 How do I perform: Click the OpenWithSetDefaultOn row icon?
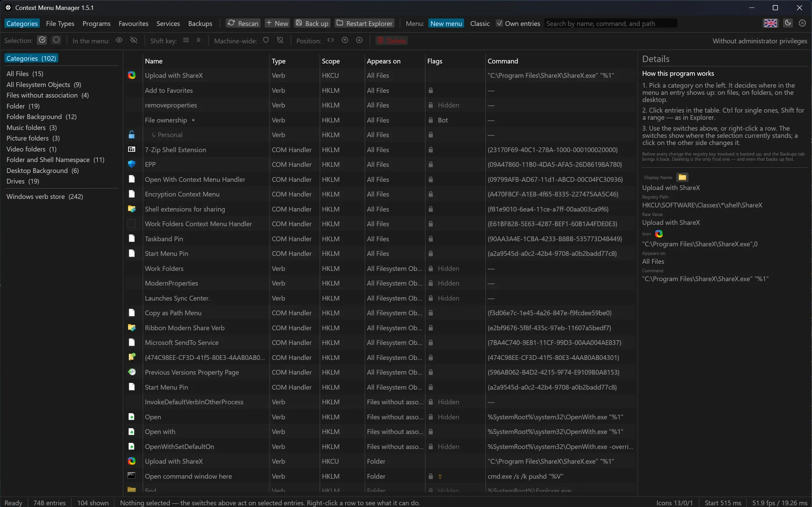tap(131, 446)
